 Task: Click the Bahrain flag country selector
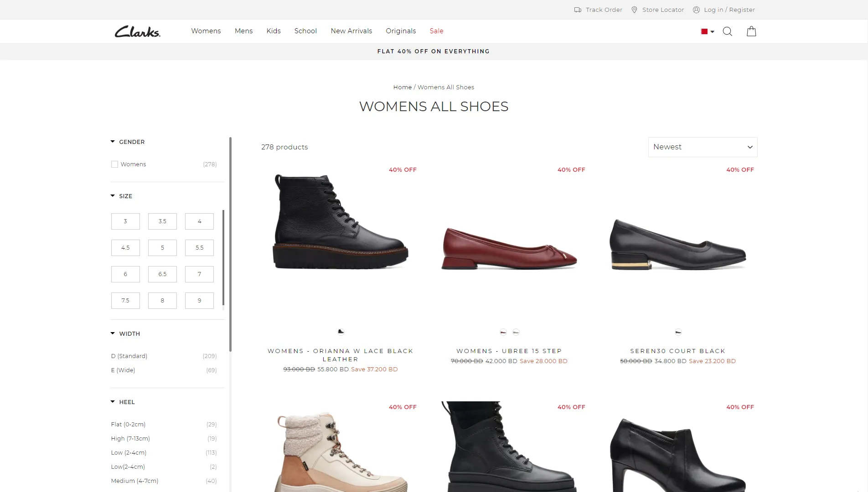pos(708,31)
